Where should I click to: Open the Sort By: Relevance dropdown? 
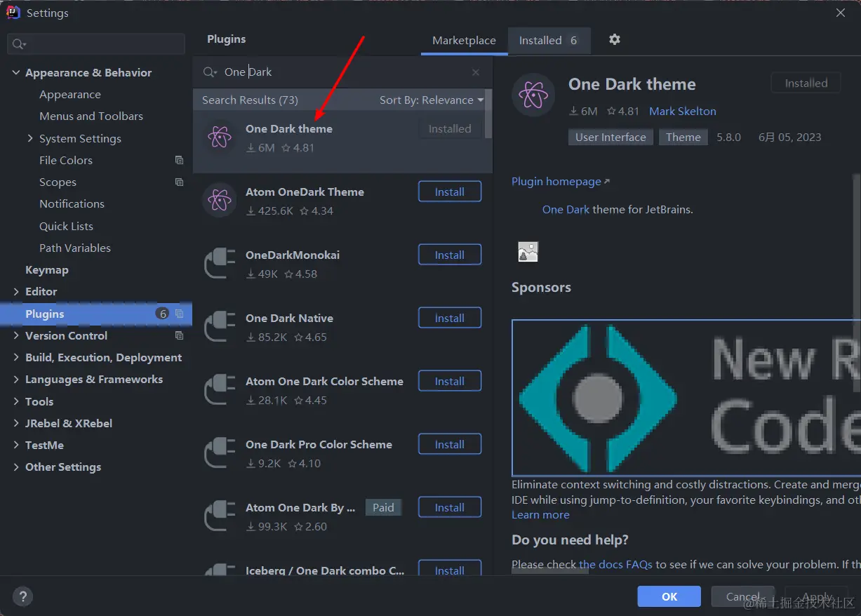click(432, 100)
